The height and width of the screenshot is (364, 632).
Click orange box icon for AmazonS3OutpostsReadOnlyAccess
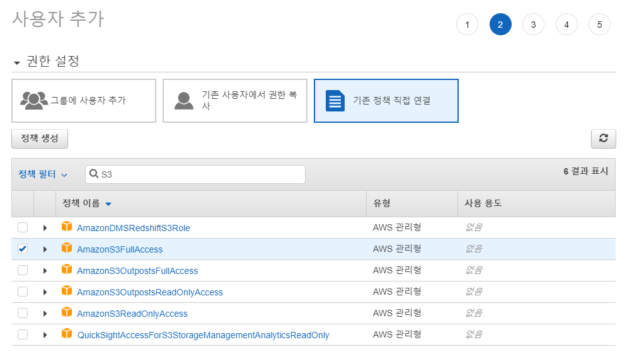67,291
